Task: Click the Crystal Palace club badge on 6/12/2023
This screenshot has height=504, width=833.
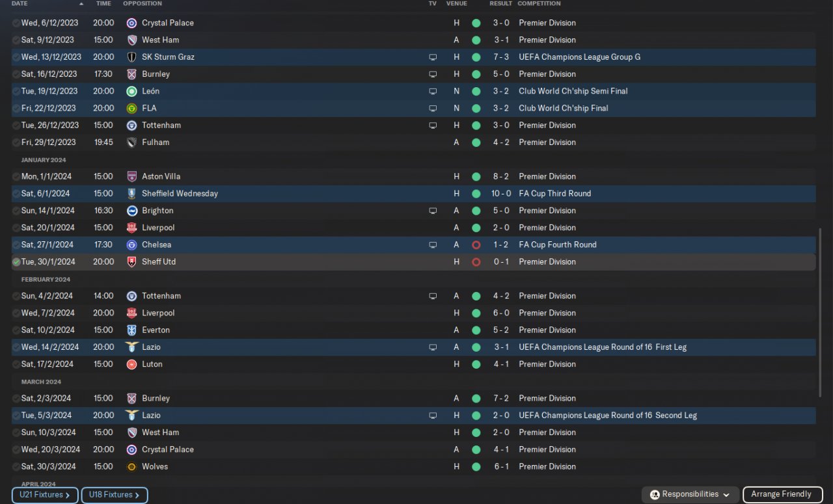Action: pos(131,23)
